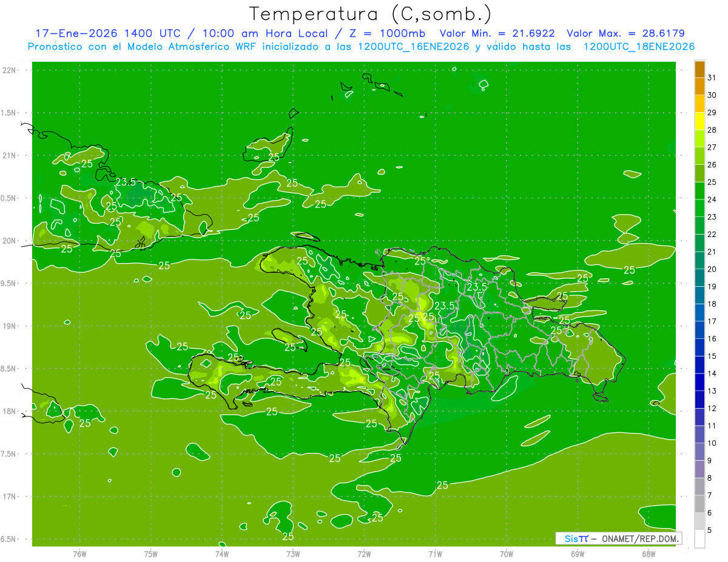728x562 pixels.
Task: Select the yellow swatch between 28 and 29
Action: (699, 121)
